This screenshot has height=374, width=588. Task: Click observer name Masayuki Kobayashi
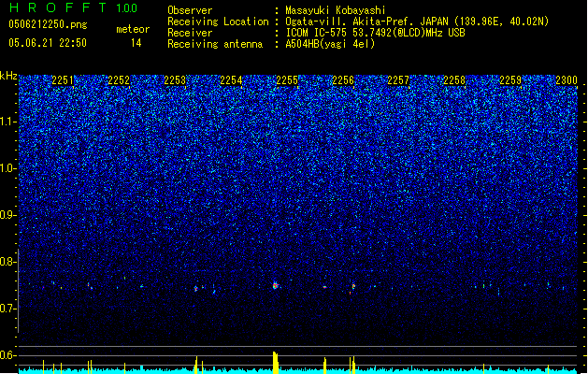click(x=335, y=10)
